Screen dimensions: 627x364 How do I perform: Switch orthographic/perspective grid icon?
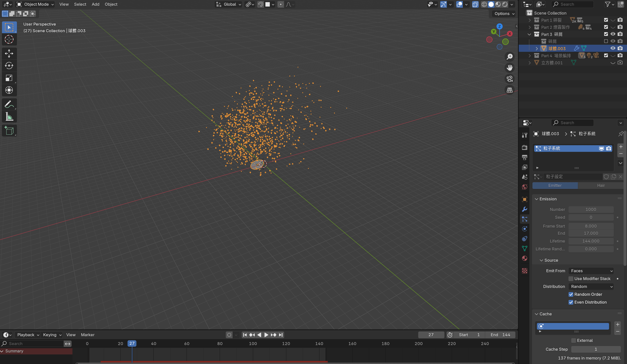(x=509, y=90)
